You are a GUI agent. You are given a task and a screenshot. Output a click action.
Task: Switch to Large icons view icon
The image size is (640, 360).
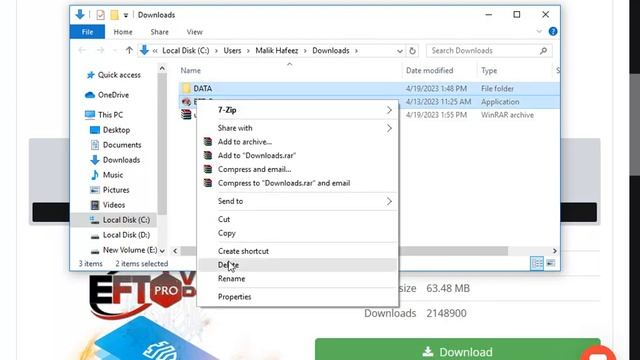[x=551, y=263]
